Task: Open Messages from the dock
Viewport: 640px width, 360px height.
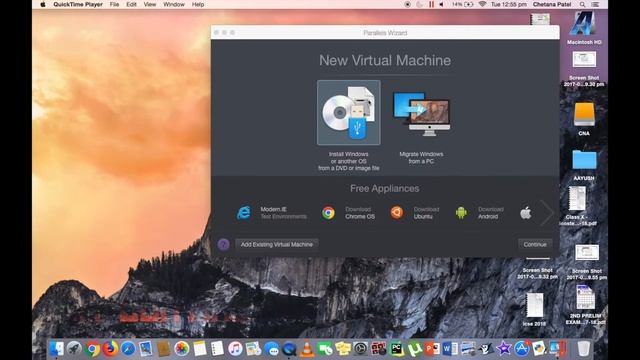Action: 271,349
